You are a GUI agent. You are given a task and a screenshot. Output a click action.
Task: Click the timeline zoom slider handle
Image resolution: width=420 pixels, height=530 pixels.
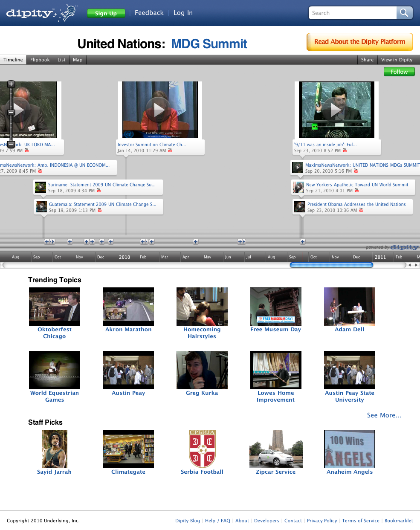11,112
